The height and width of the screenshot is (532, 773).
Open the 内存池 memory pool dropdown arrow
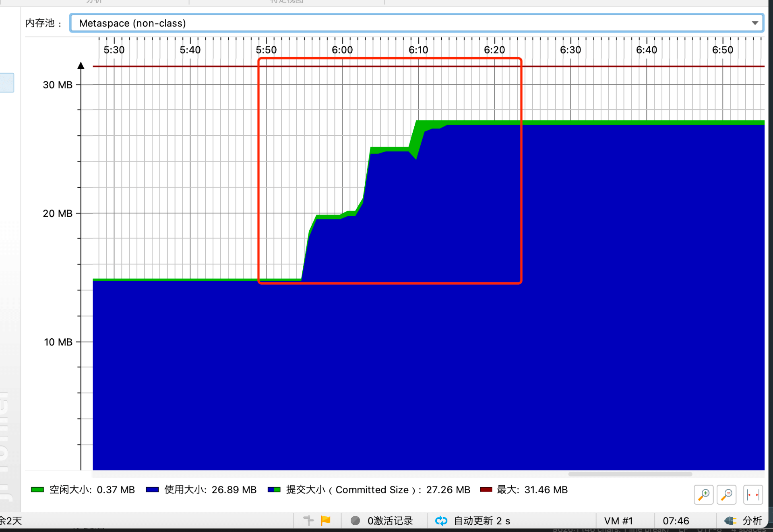(755, 23)
